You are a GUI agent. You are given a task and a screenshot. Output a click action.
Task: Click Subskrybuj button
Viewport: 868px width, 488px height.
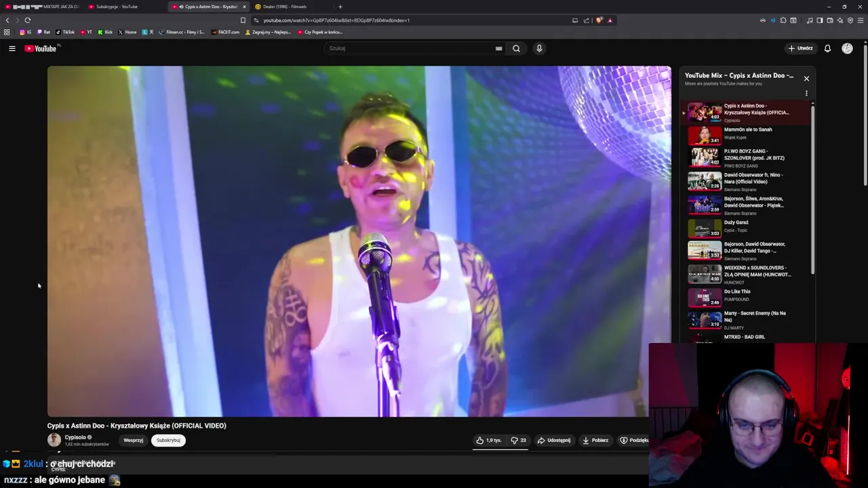click(x=168, y=441)
